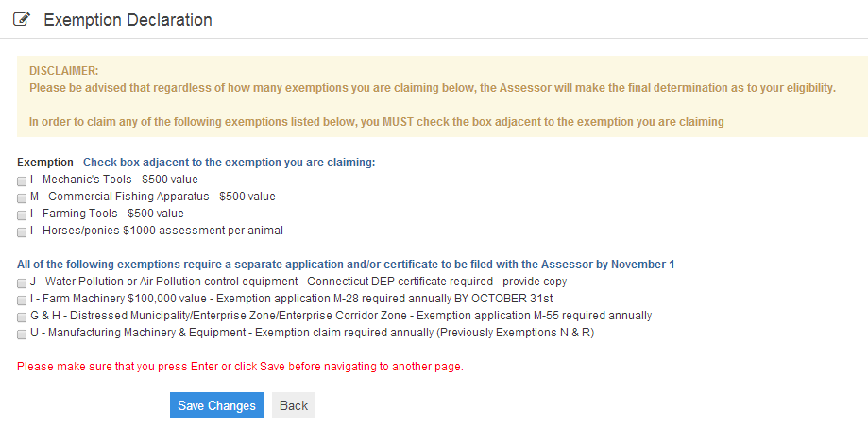Click the Exemption Declaration page heading

[128, 20]
